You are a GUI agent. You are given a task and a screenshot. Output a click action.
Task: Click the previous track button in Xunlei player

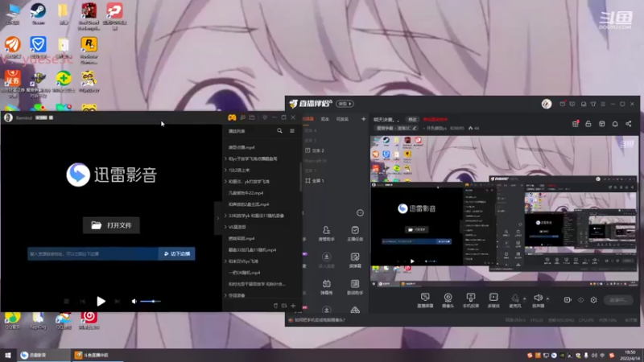(x=83, y=301)
